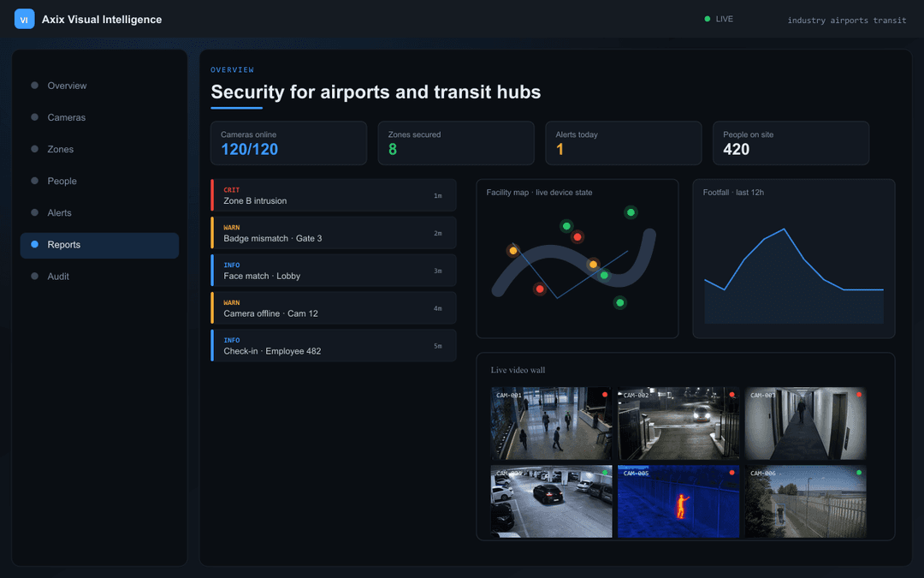The width and height of the screenshot is (924, 578).
Task: Open the parking garage camera feed
Action: 552,501
